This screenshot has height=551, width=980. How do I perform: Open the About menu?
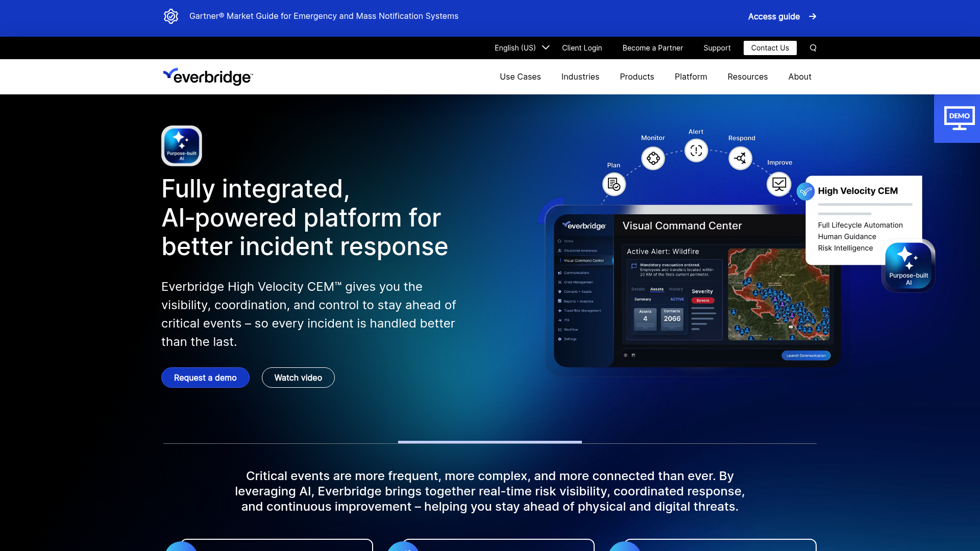[x=799, y=77]
